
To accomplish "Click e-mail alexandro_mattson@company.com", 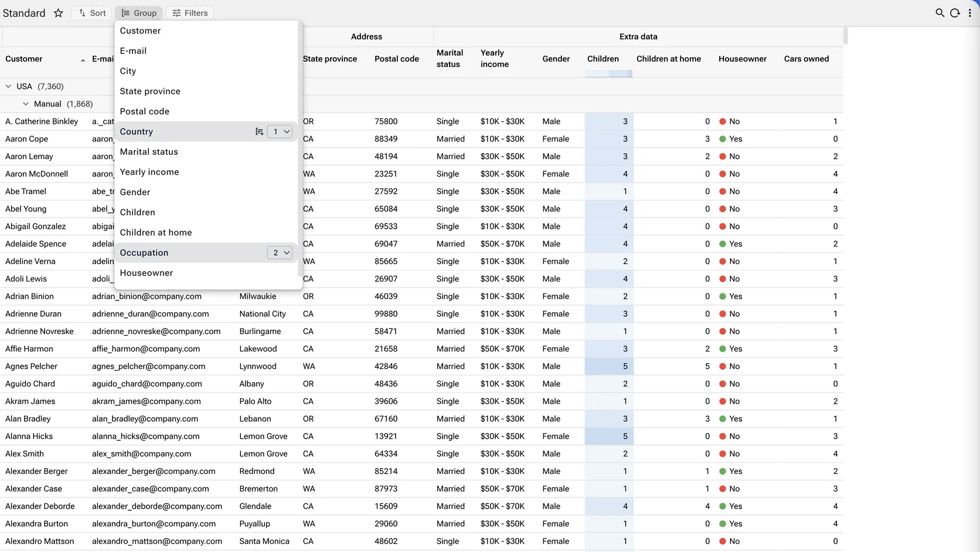I will (x=157, y=541).
